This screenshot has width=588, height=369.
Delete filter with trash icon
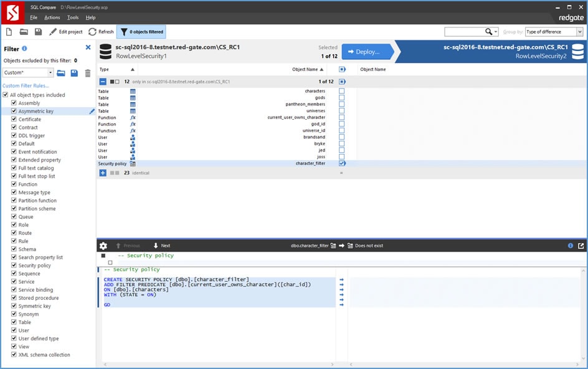87,73
